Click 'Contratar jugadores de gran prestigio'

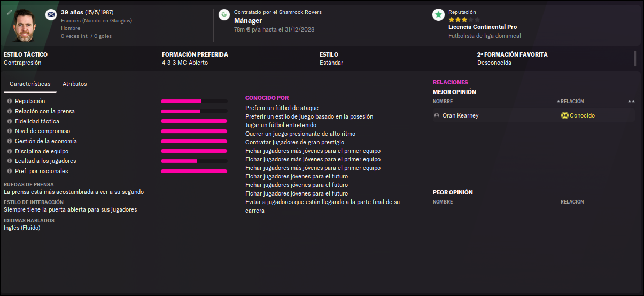click(x=294, y=142)
